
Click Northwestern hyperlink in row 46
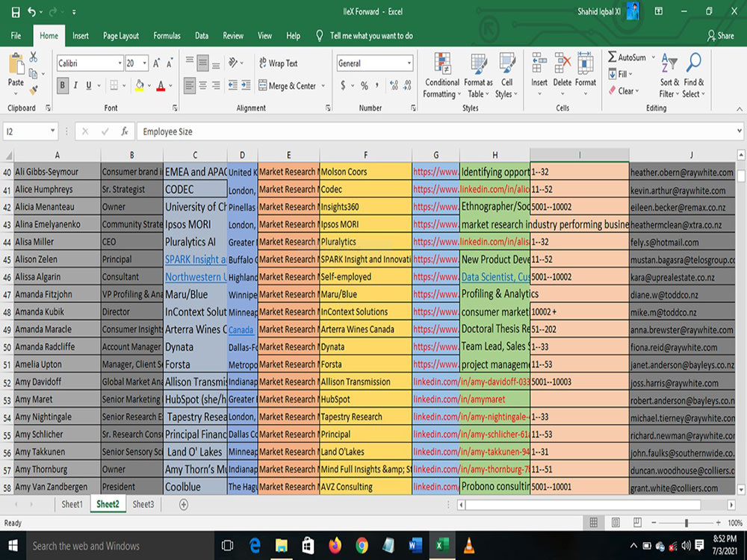point(195,277)
